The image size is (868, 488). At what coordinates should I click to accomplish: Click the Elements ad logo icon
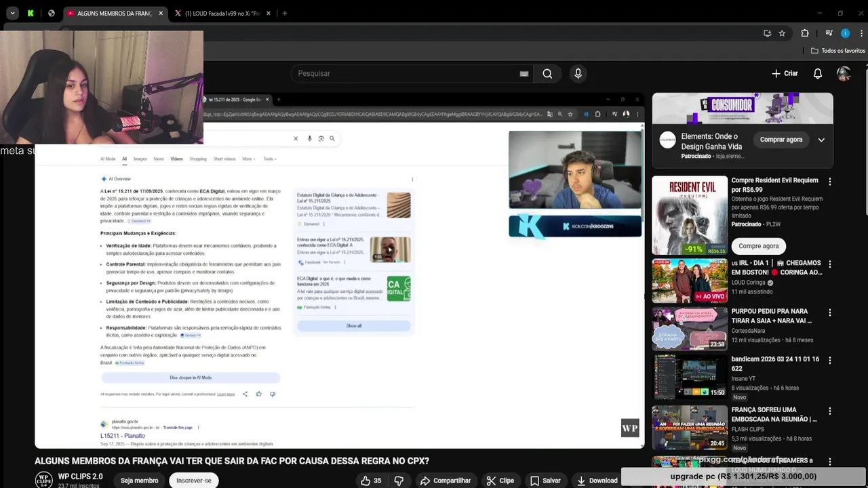tap(668, 140)
